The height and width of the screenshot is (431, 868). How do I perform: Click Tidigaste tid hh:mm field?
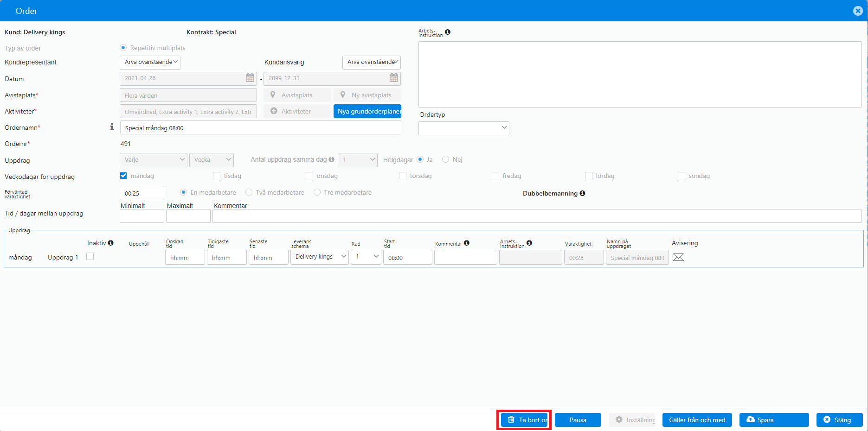227,258
